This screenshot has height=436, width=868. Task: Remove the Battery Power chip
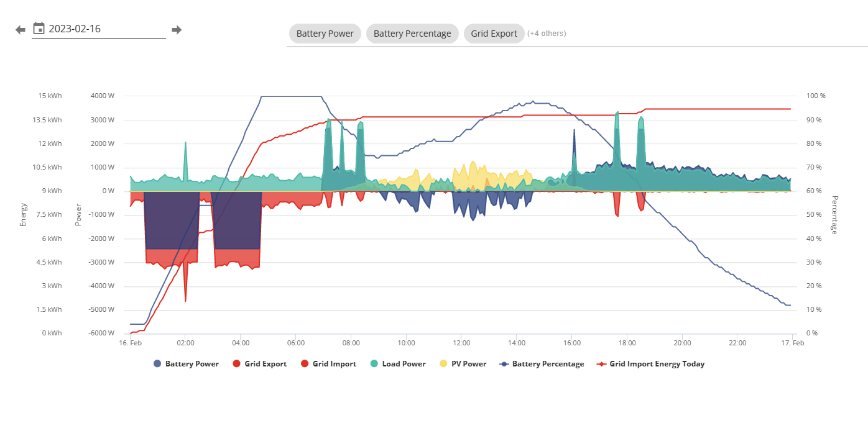point(325,34)
